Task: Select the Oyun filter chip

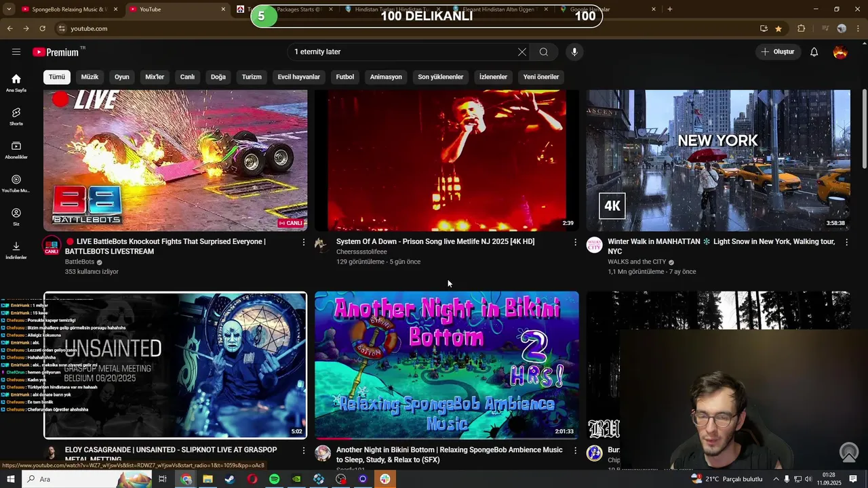Action: pos(122,77)
